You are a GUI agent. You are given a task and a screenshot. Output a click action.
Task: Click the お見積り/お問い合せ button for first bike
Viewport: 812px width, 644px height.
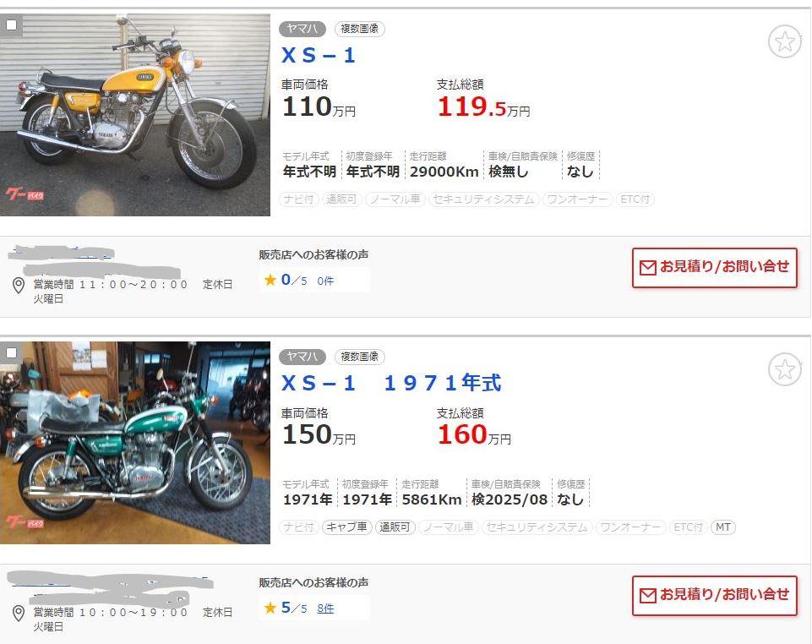click(715, 267)
